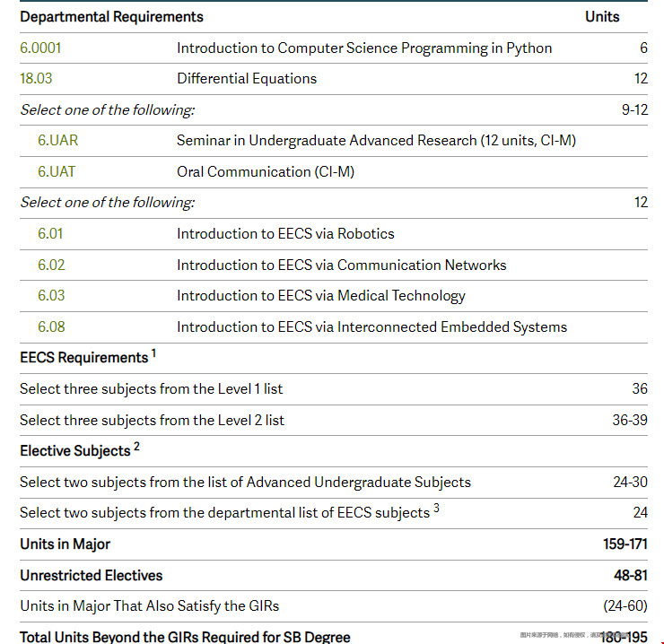
Task: Click the 'Units in Major' label
Action: (65, 544)
